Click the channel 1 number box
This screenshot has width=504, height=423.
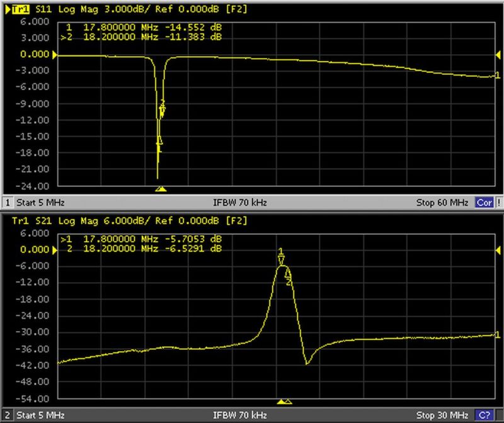[x=8, y=203]
